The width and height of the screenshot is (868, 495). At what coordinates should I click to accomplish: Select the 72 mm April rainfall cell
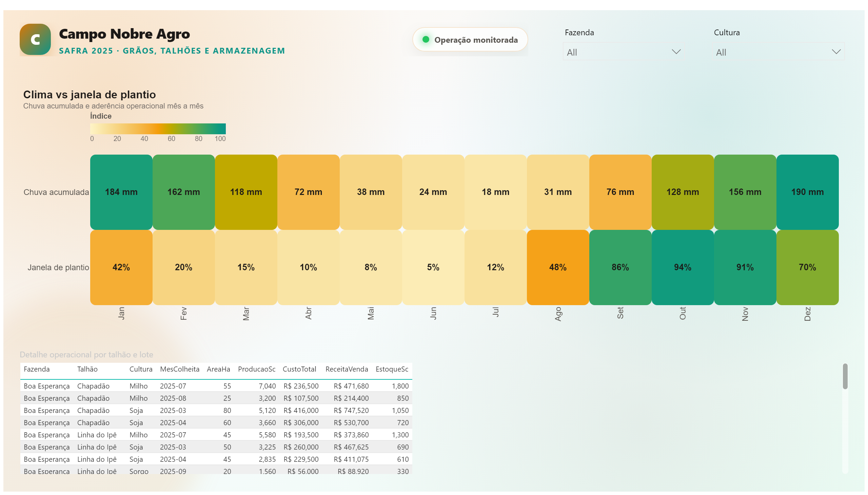point(308,192)
